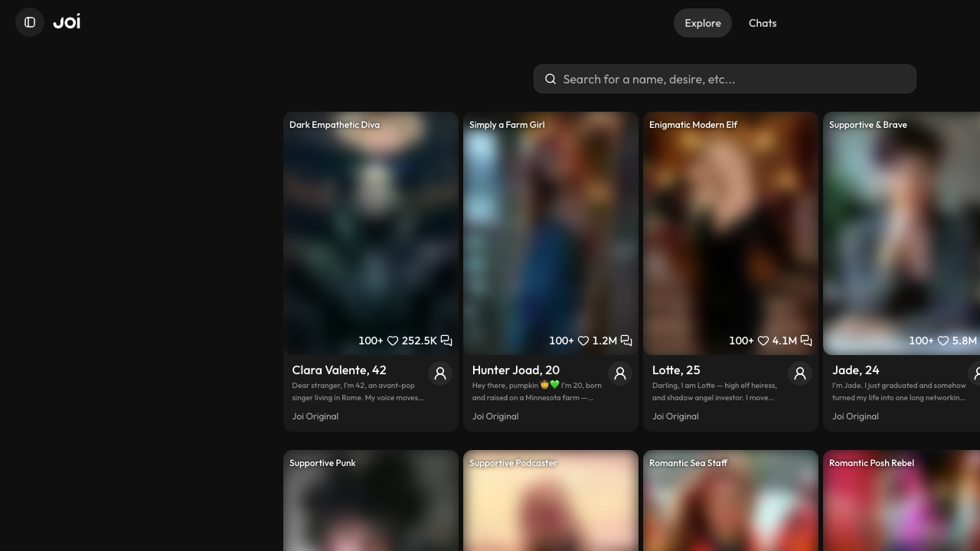Select the Simply a Farm Girl card image

(550, 233)
